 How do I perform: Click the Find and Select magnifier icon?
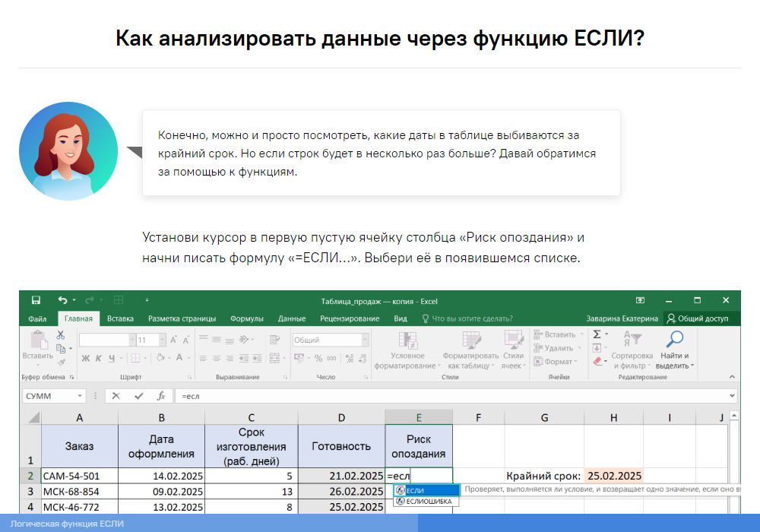tap(674, 339)
